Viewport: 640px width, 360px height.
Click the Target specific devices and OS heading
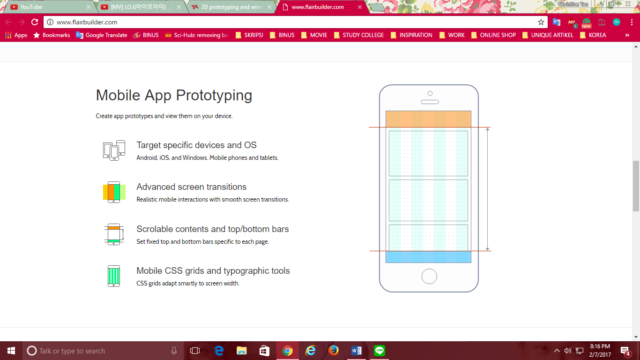point(196,145)
